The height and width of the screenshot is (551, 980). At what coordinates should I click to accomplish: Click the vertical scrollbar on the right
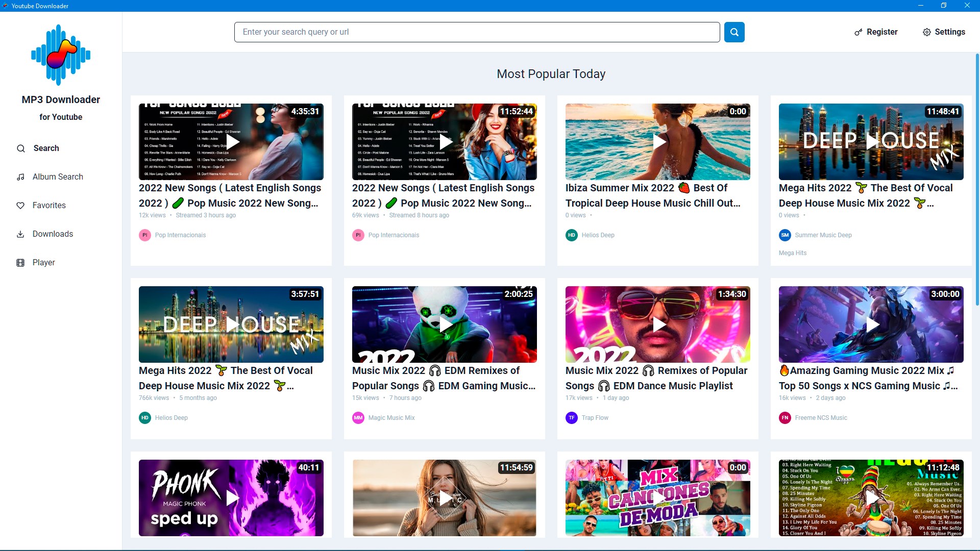tap(977, 179)
